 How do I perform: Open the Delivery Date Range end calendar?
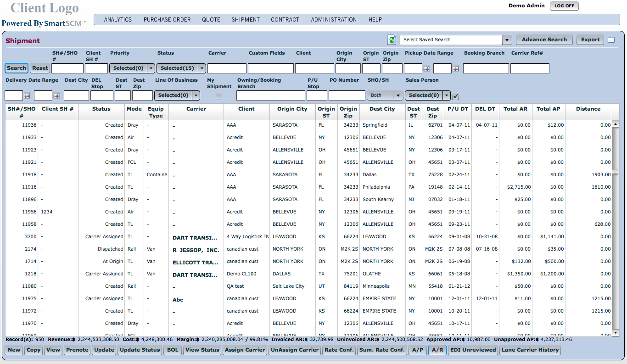[56, 95]
